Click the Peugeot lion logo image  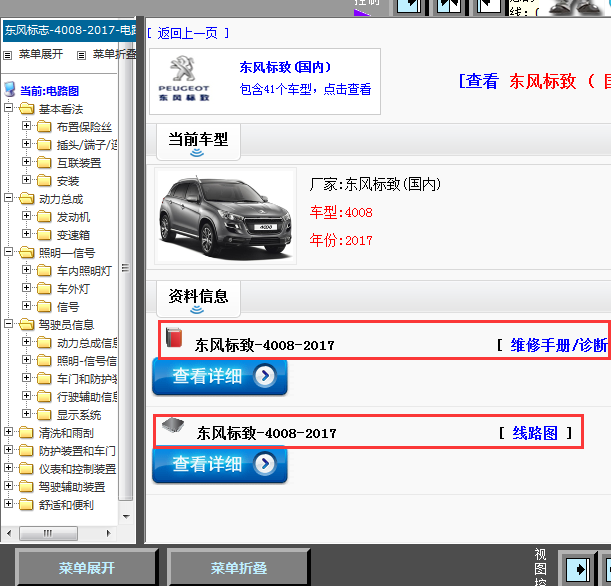pos(184,79)
